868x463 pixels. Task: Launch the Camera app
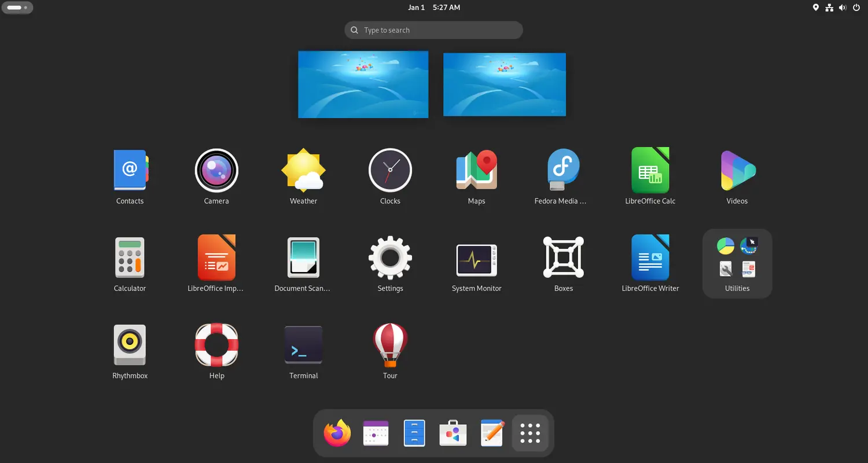[216, 170]
